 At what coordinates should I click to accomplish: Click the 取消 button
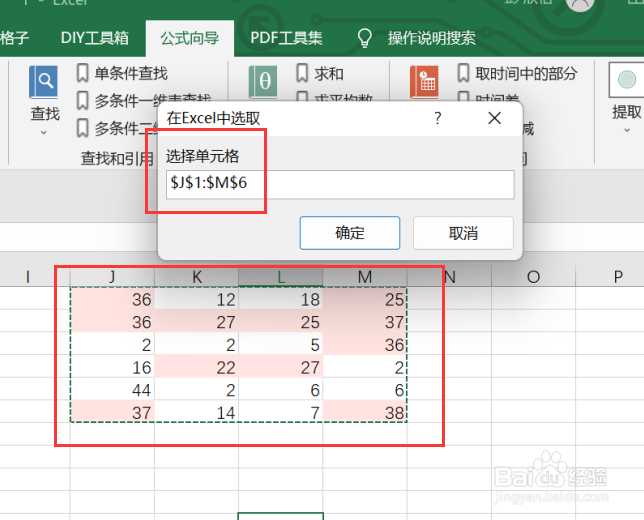coord(463,233)
